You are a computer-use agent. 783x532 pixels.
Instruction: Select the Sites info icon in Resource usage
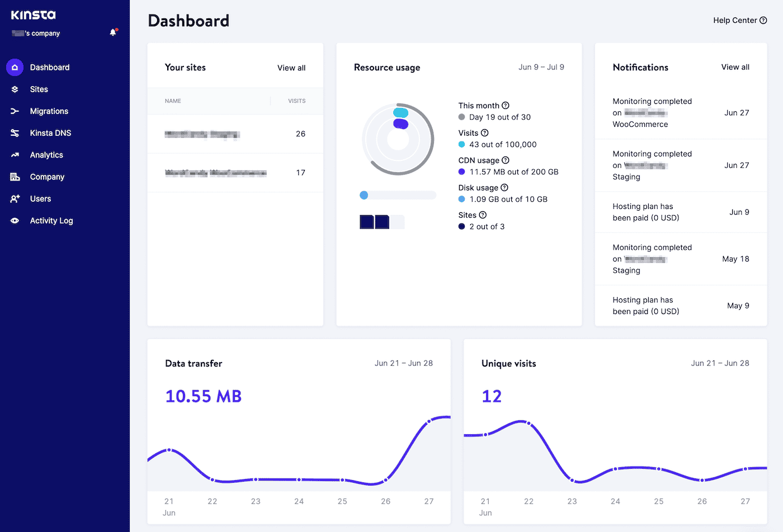point(482,215)
